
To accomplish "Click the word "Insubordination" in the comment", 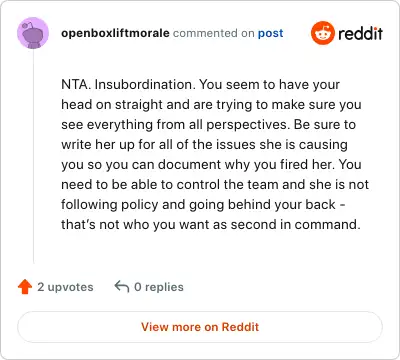I will (x=143, y=84).
